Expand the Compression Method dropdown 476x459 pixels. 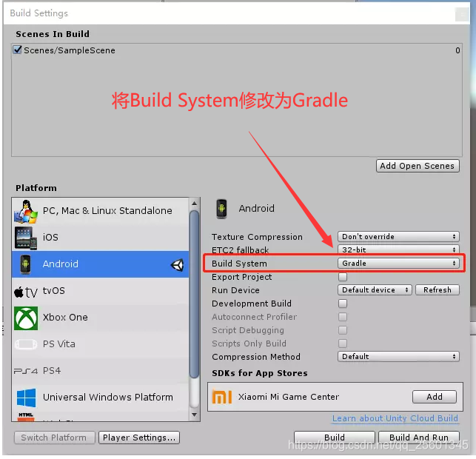398,356
